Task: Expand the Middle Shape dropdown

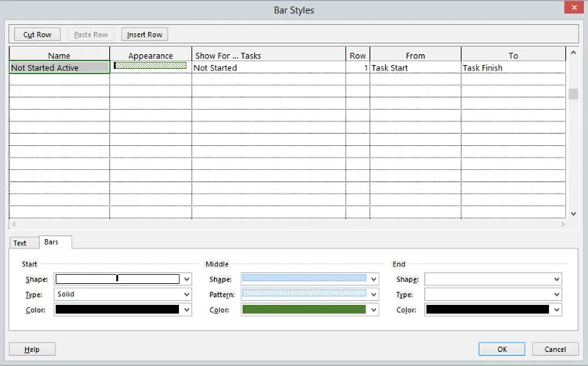Action: pyautogui.click(x=373, y=279)
